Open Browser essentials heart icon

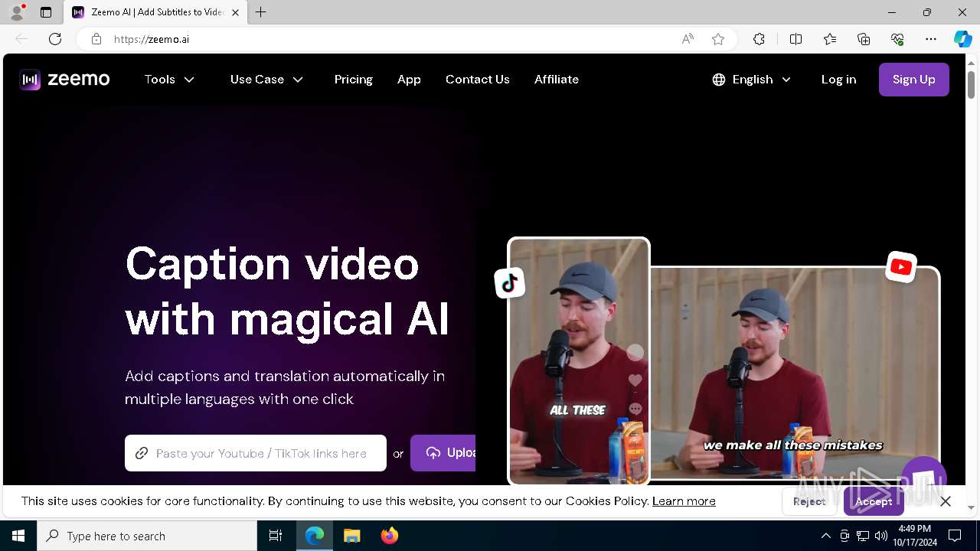[x=897, y=39]
